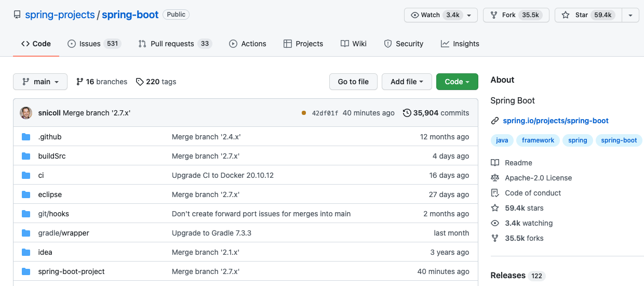Click folder icon in the ci row
This screenshot has height=286, width=644.
click(26, 175)
